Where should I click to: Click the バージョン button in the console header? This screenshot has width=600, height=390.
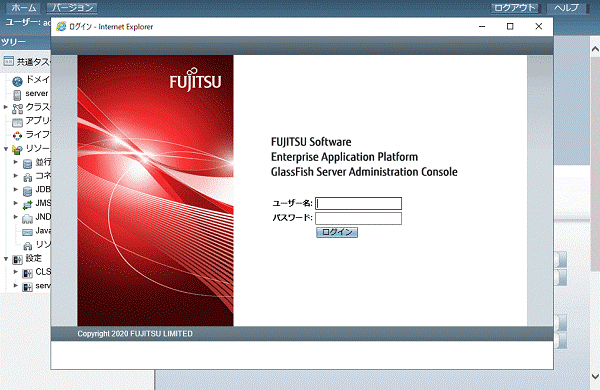pyautogui.click(x=72, y=7)
